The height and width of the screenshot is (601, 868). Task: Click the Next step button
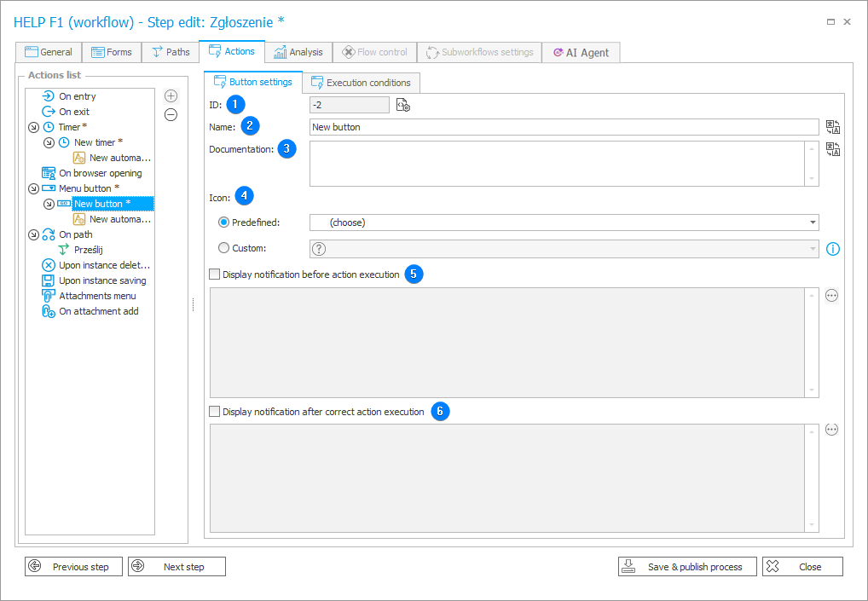[x=176, y=567]
